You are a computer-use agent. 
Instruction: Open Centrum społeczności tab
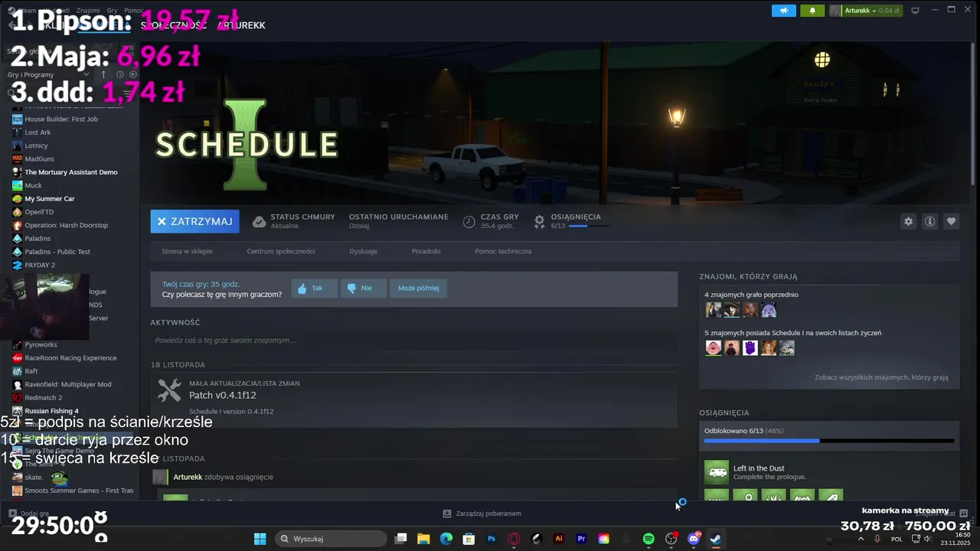pos(281,251)
